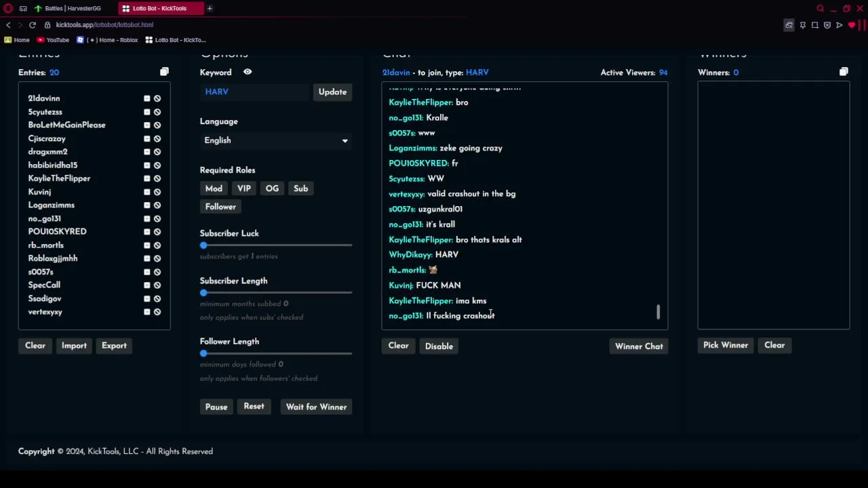Copy the entries list using copy icon

[x=164, y=72]
